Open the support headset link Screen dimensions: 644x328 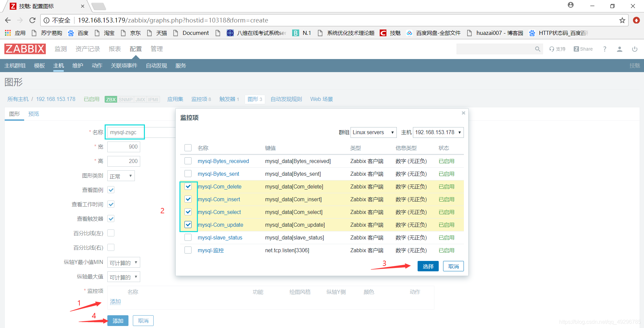[557, 49]
